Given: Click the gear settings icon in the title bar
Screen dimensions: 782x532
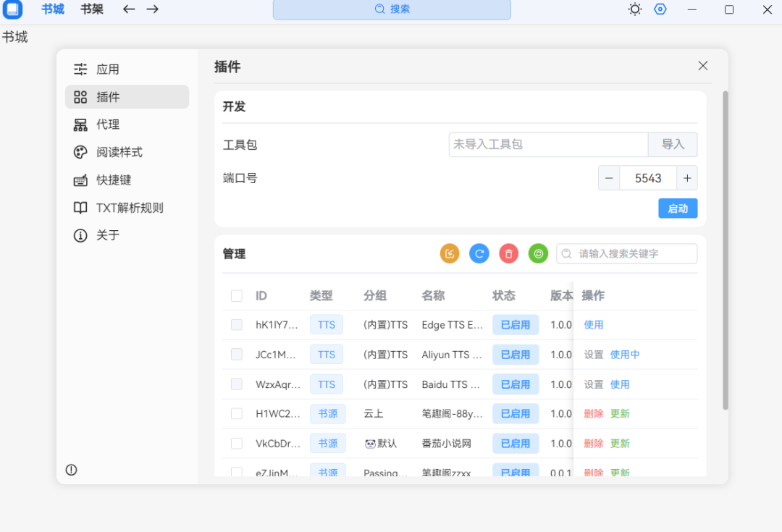Looking at the screenshot, I should 660,9.
